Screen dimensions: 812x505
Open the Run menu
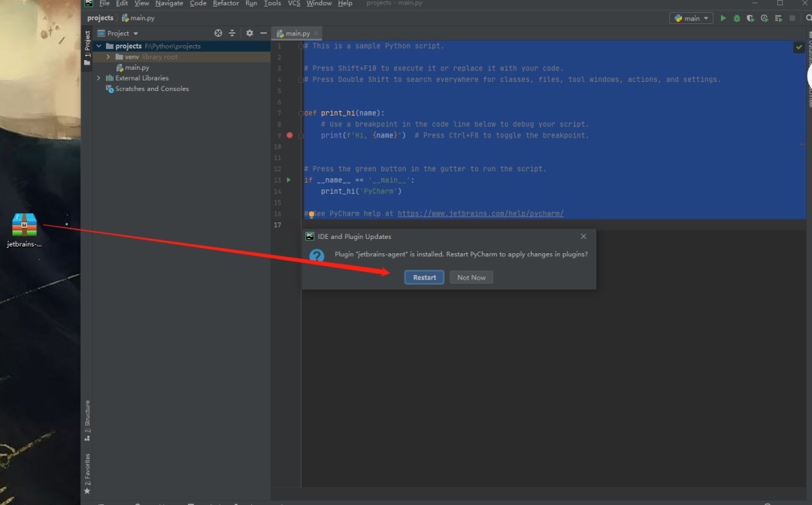click(251, 3)
